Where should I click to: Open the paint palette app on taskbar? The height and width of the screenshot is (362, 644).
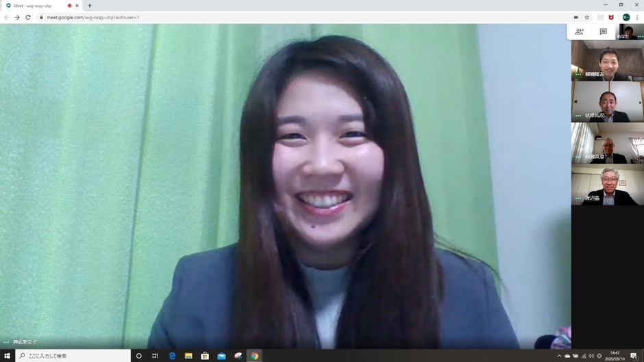point(238,356)
